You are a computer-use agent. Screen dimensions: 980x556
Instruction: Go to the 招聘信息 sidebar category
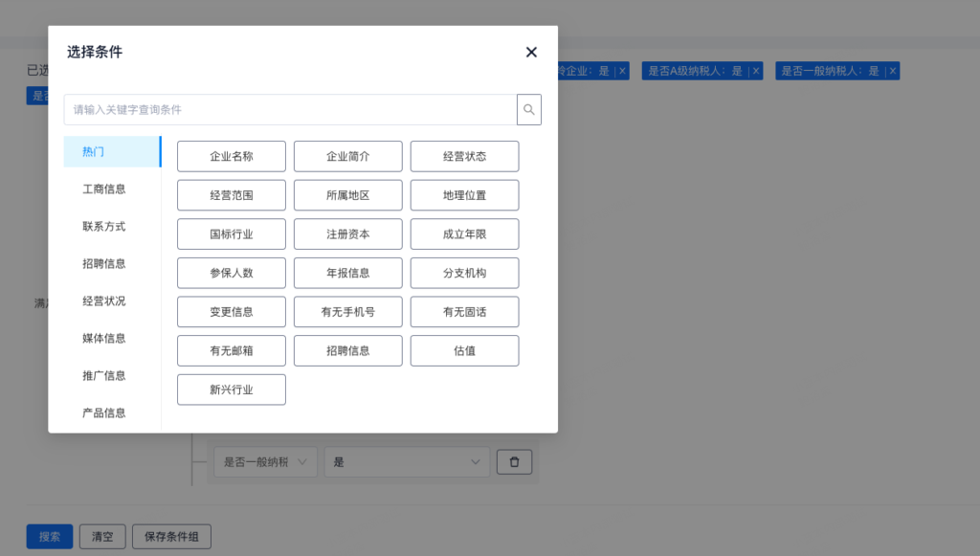[x=104, y=264]
